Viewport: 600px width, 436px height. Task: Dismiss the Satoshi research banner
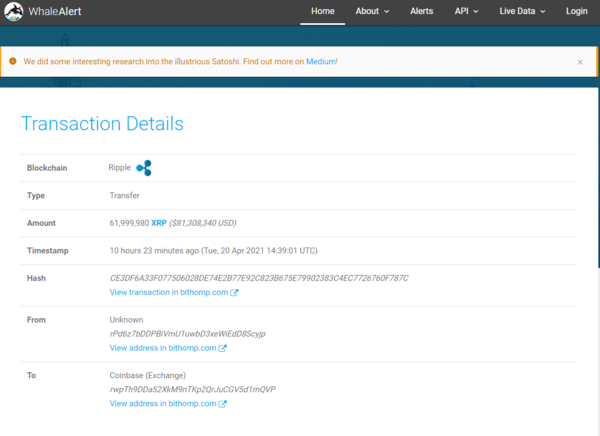580,62
